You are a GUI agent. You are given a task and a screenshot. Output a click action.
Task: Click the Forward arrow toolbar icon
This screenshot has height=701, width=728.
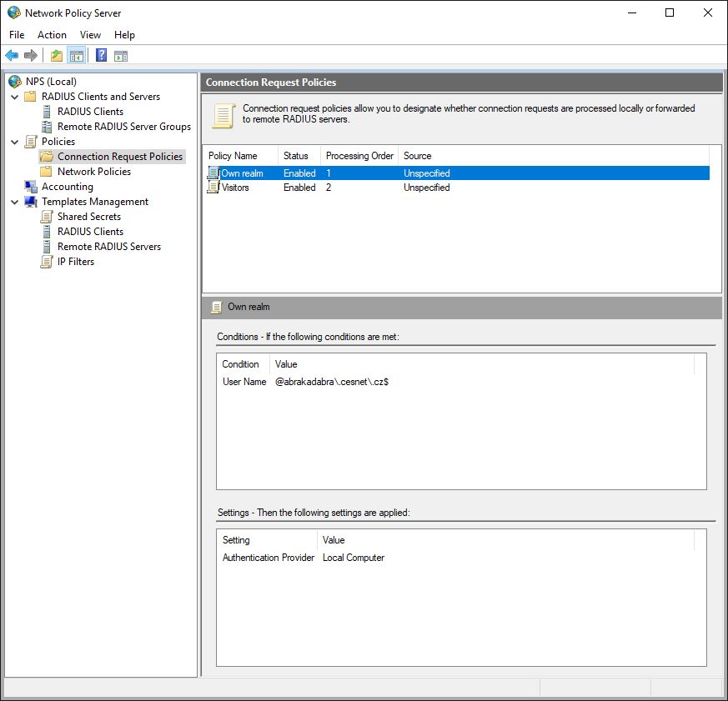[x=31, y=56]
